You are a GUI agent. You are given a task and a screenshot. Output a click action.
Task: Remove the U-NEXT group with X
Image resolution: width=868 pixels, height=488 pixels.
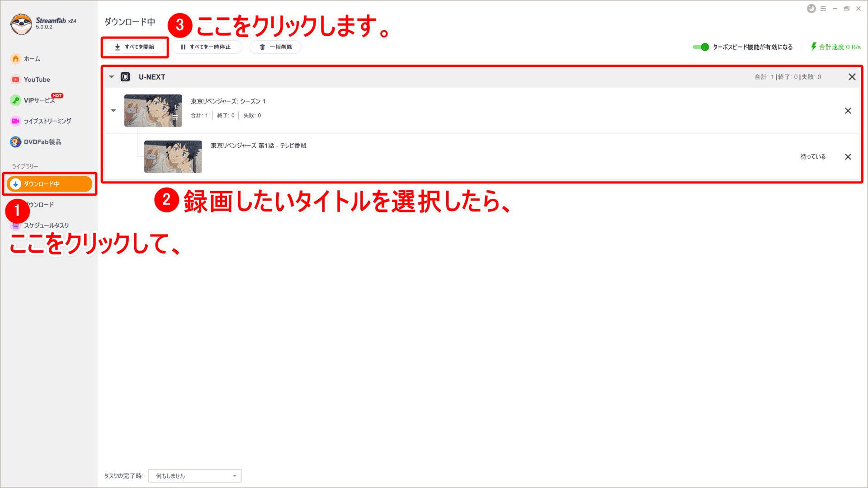pyautogui.click(x=852, y=77)
